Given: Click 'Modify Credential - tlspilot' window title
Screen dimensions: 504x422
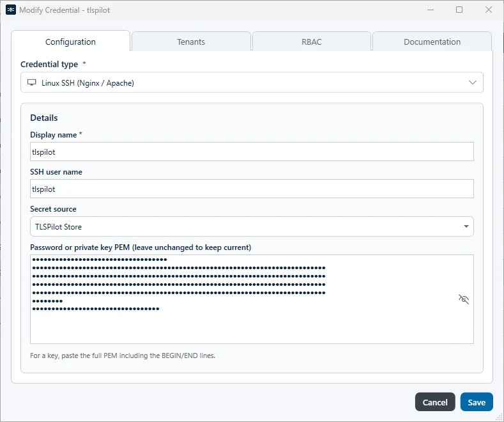Looking at the screenshot, I should 65,10.
